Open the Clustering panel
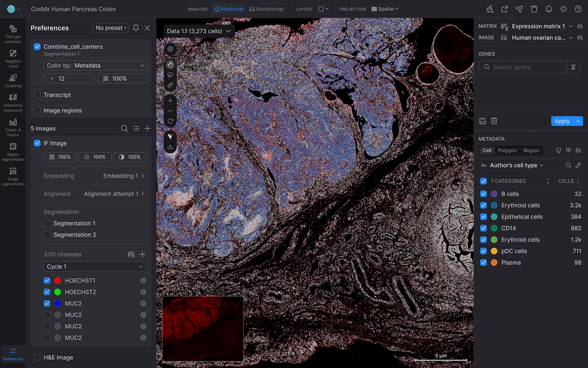Screen dimensions: 588x368 [x=13, y=80]
